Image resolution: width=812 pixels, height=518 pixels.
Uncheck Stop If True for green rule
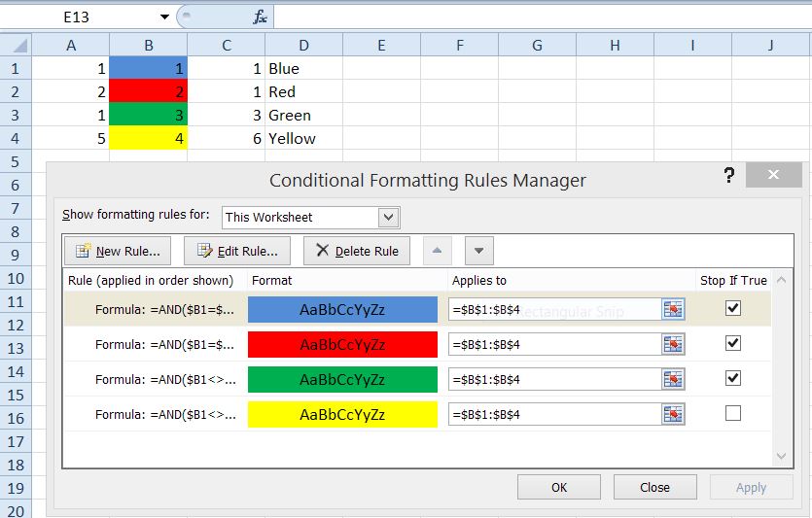click(733, 378)
